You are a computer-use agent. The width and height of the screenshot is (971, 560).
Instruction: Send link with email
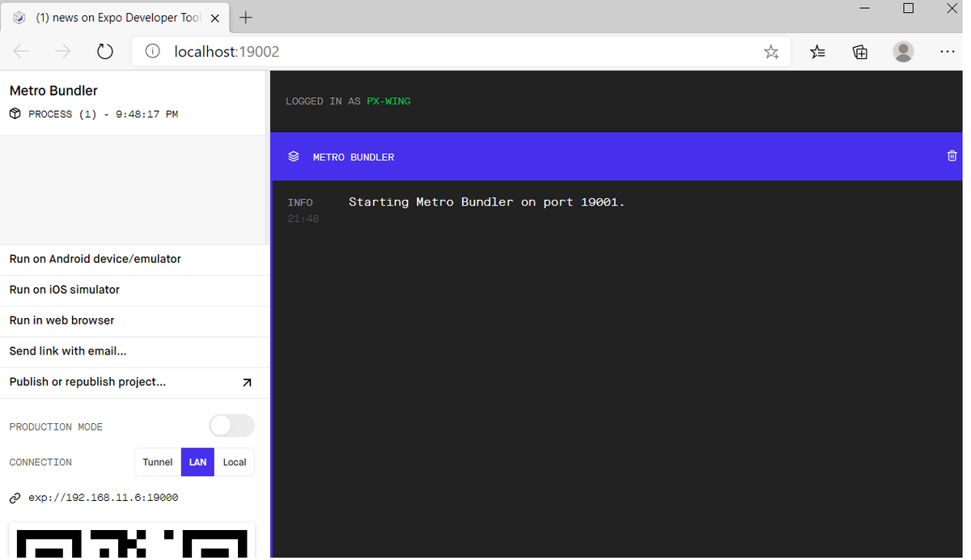point(134,351)
